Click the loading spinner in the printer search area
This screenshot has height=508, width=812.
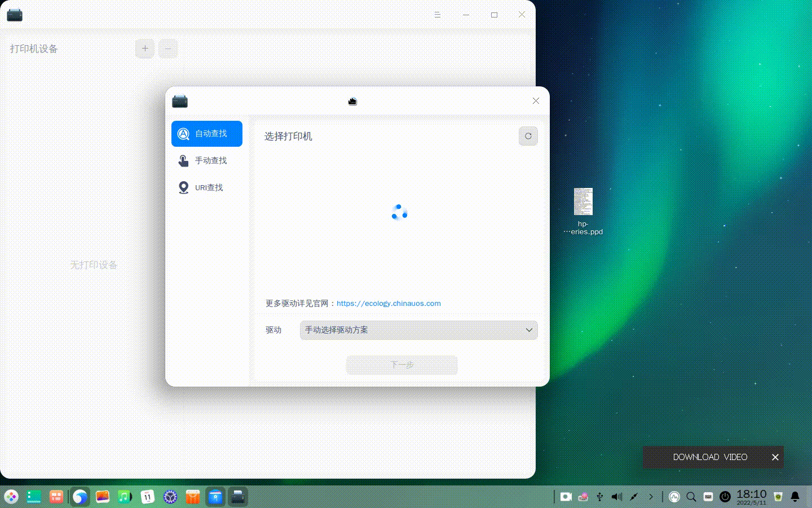coord(399,213)
